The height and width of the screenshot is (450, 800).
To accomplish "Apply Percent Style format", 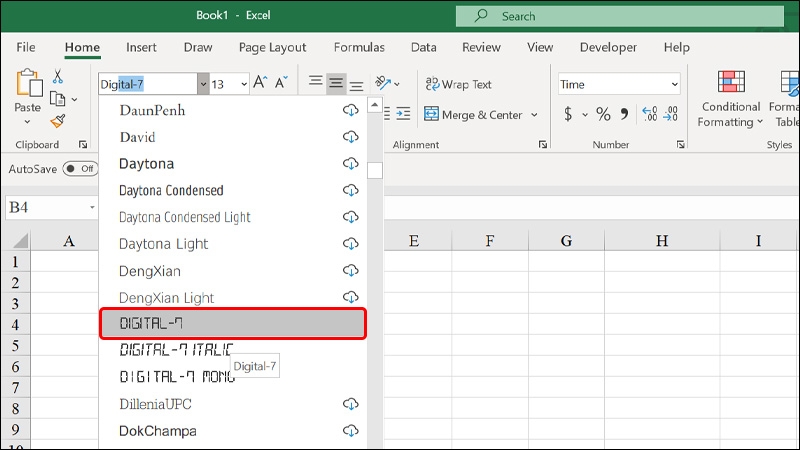I will (603, 114).
